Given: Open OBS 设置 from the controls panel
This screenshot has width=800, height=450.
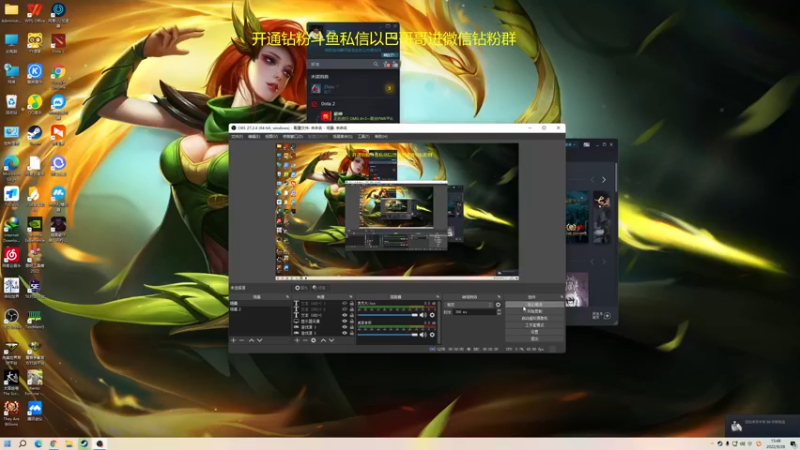Looking at the screenshot, I should click(x=535, y=332).
